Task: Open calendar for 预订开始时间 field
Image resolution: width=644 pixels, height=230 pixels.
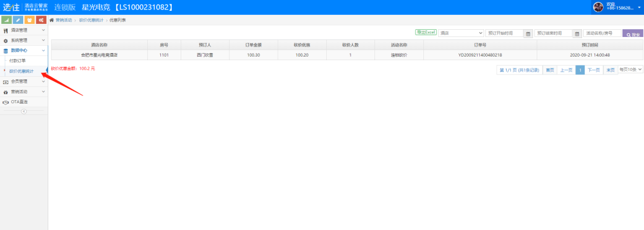Action: coord(528,34)
